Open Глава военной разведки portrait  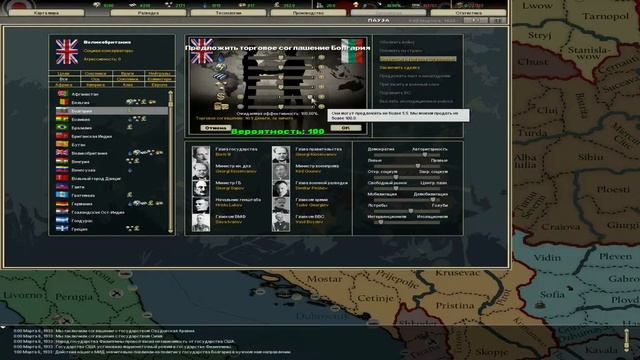pos(281,188)
